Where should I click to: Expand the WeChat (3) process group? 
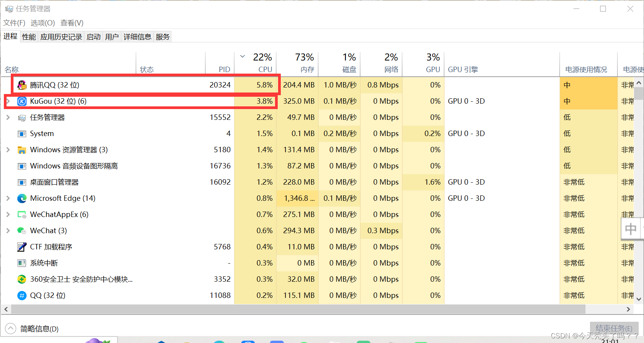coord(8,231)
